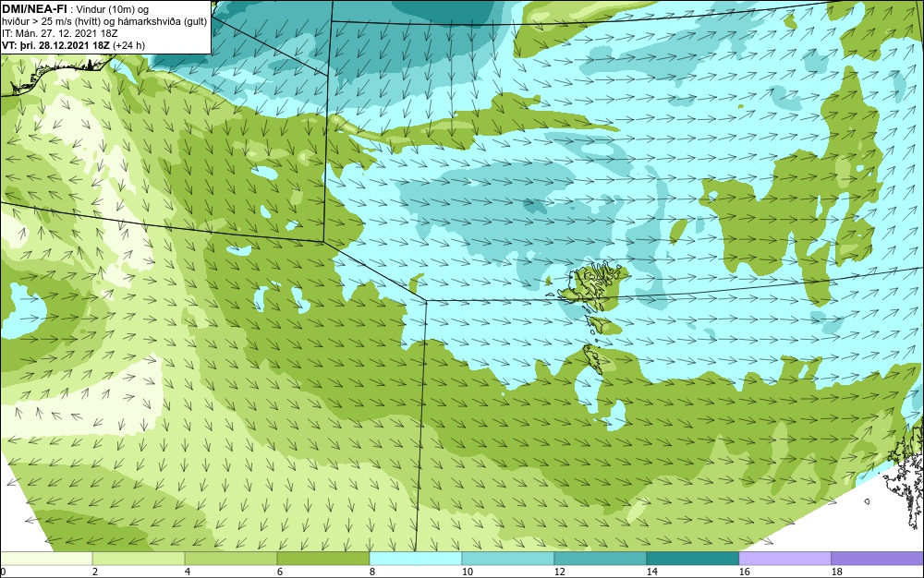Click legend tick label '4'
This screenshot has width=924, height=578.
tap(188, 572)
